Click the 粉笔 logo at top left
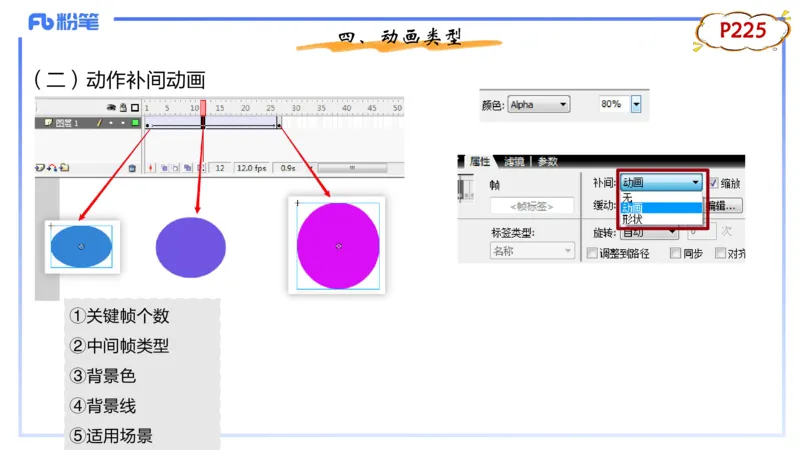800x450 pixels. pyautogui.click(x=63, y=22)
